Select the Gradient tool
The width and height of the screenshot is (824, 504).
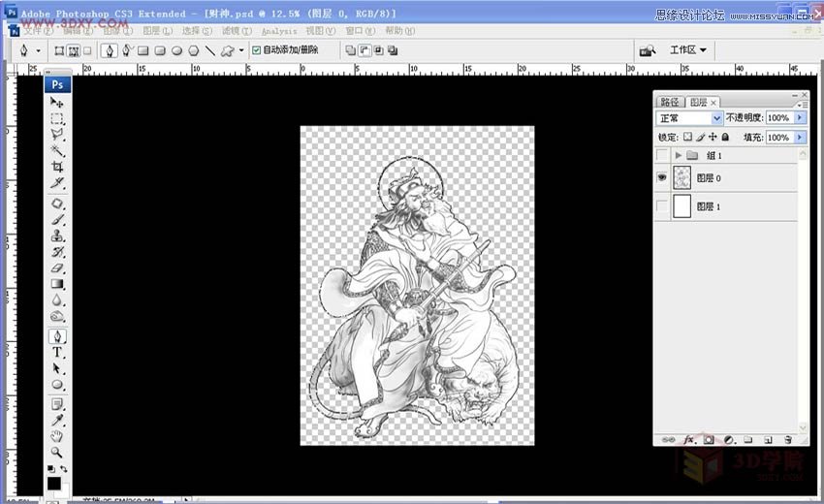(x=57, y=284)
